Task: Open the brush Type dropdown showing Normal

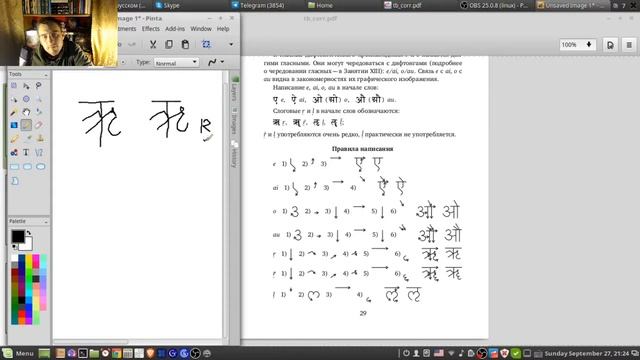Action: click(176, 62)
